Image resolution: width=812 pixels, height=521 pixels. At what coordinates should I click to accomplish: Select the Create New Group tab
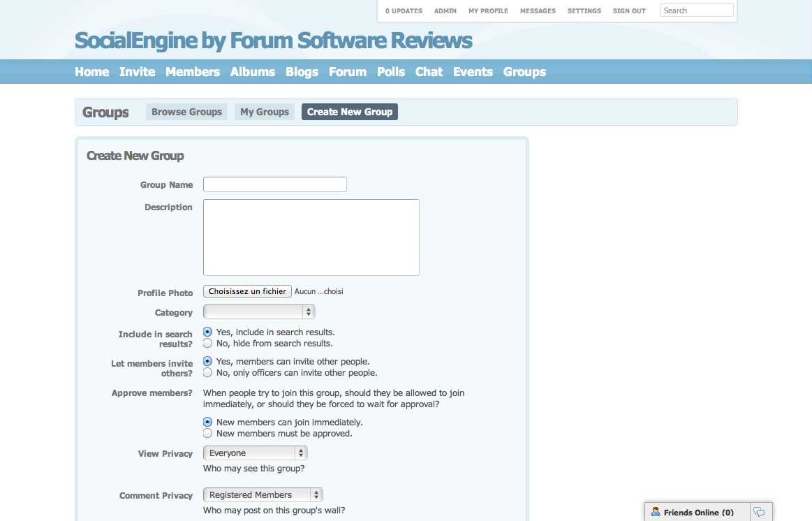350,112
